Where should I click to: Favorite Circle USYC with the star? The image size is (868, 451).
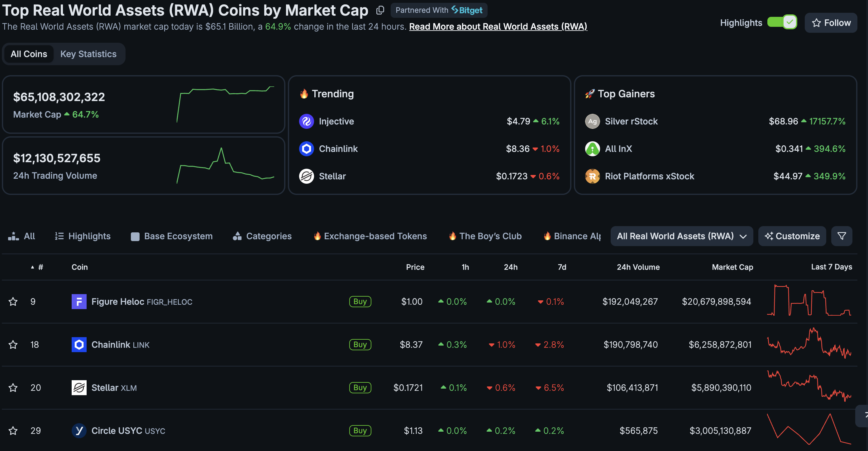pyautogui.click(x=13, y=431)
